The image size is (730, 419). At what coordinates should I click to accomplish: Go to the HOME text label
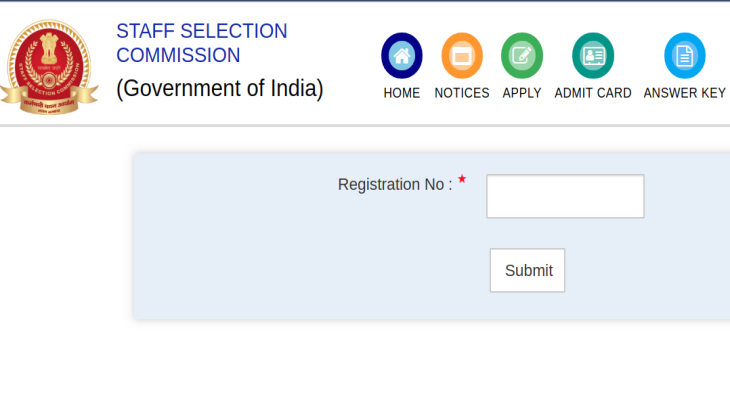402,93
